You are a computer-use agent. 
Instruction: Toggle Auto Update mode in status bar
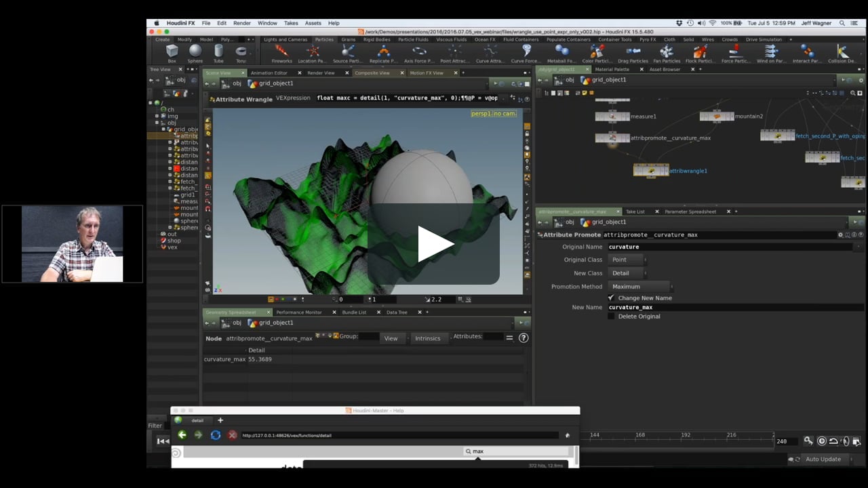823,459
